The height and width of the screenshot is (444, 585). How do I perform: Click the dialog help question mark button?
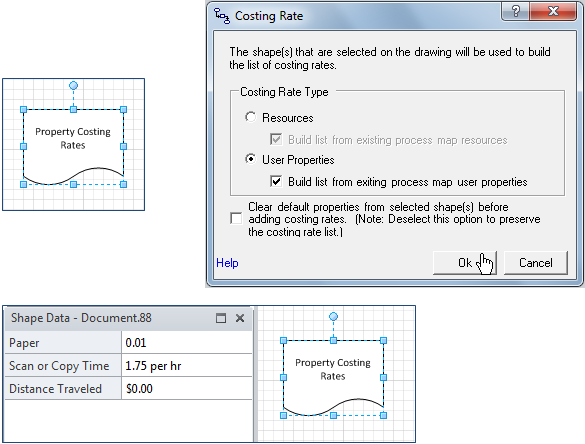(x=515, y=11)
